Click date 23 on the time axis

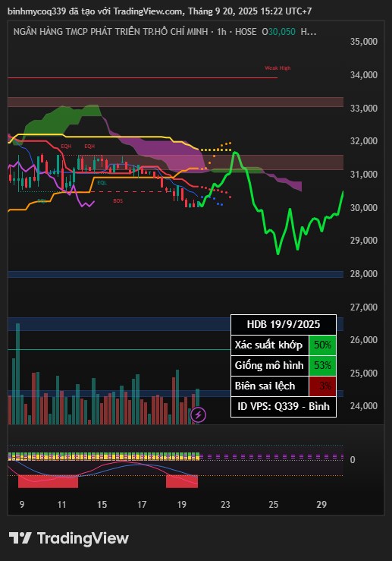coord(225,505)
